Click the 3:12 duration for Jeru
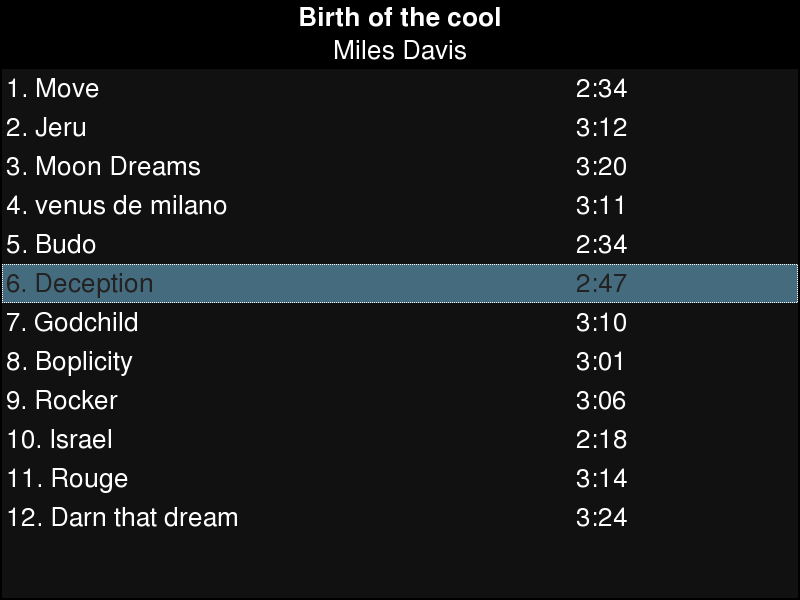Viewport: 800px width, 600px height. pyautogui.click(x=601, y=127)
